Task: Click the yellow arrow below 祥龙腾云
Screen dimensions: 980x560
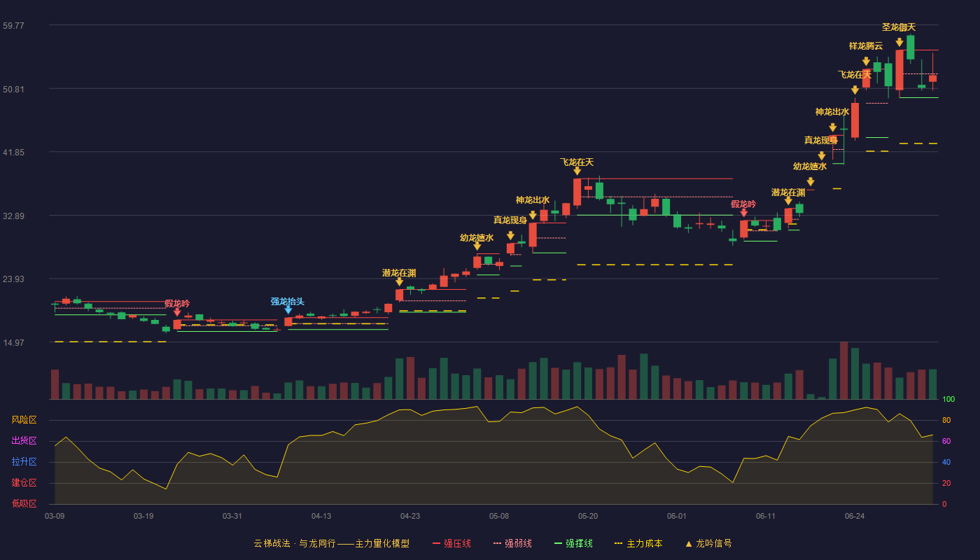Action: (x=866, y=62)
